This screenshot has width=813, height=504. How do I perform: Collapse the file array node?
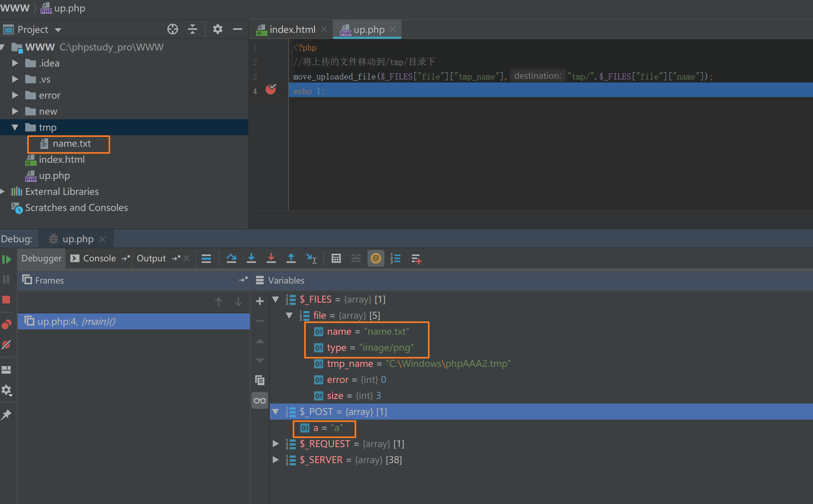pyautogui.click(x=289, y=316)
